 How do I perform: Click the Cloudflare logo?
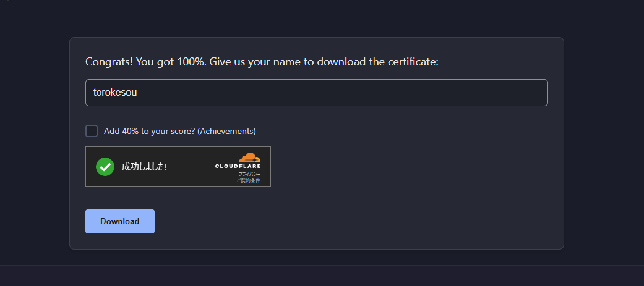(x=238, y=161)
